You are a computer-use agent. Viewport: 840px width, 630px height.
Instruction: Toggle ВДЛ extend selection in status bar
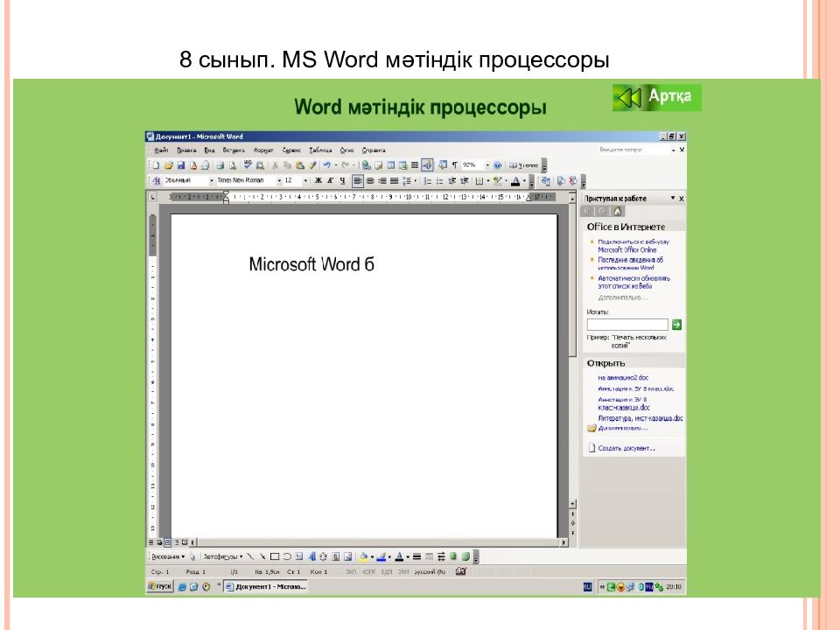click(x=386, y=572)
